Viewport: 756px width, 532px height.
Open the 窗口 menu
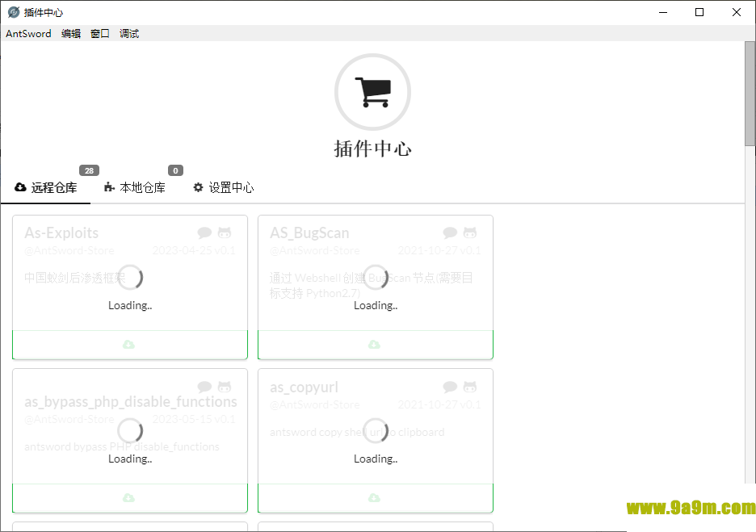[x=100, y=34]
